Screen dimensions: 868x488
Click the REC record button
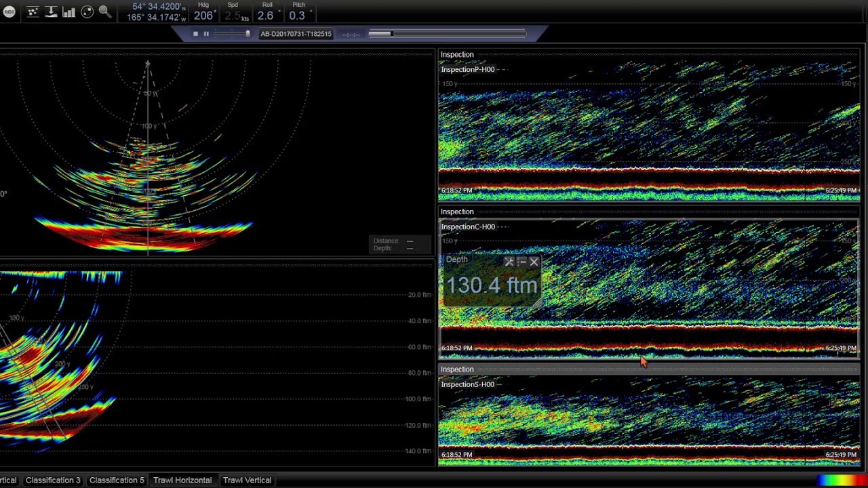point(9,12)
